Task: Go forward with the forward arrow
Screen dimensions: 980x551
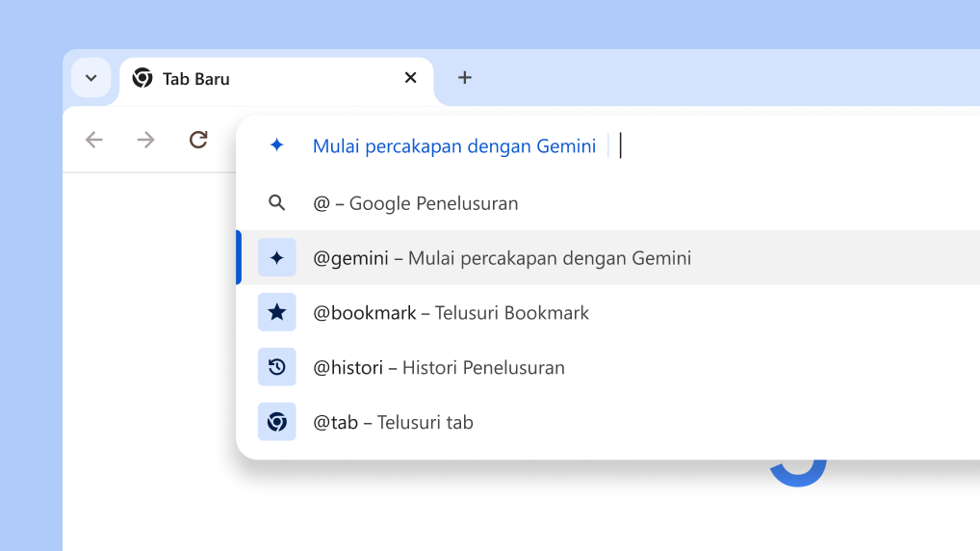Action: 145,140
